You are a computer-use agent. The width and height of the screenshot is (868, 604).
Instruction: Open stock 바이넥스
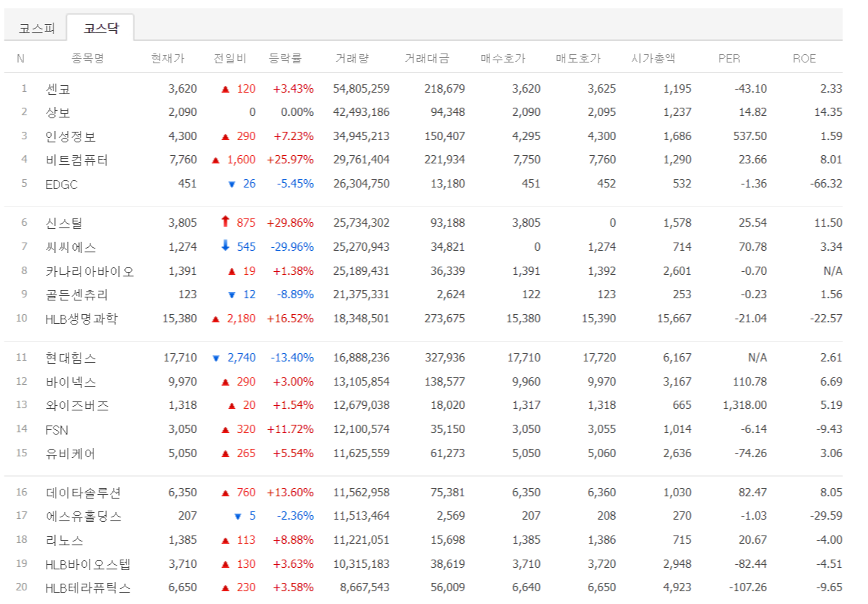point(70,382)
